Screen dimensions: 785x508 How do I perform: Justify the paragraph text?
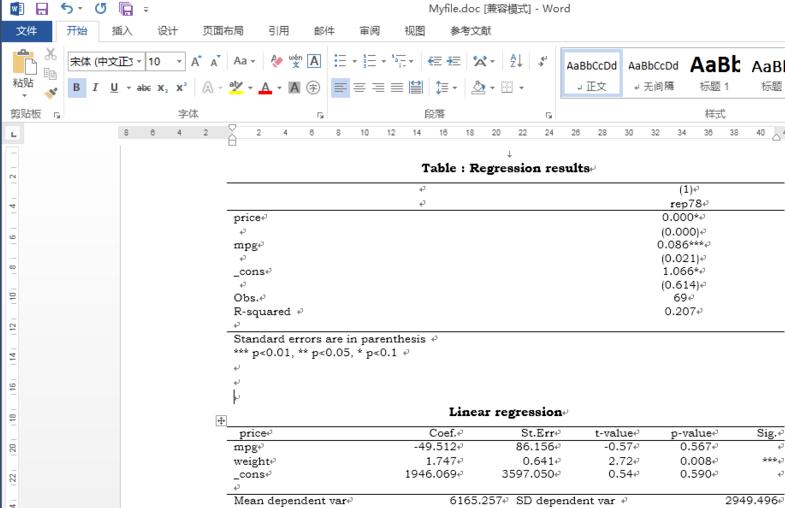coord(397,88)
